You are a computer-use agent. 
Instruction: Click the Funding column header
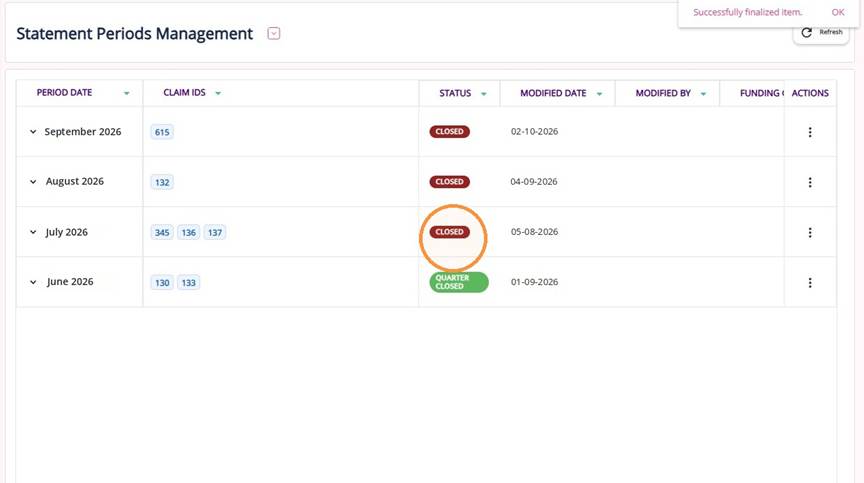point(762,93)
